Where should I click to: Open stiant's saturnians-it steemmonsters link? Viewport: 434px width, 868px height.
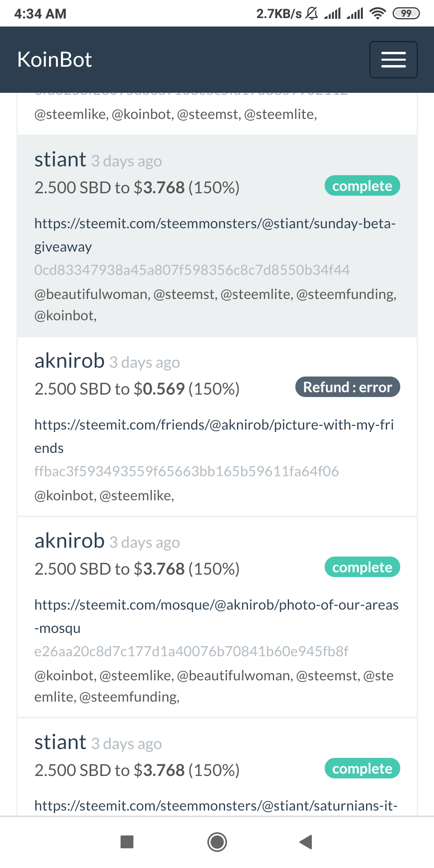216,805
